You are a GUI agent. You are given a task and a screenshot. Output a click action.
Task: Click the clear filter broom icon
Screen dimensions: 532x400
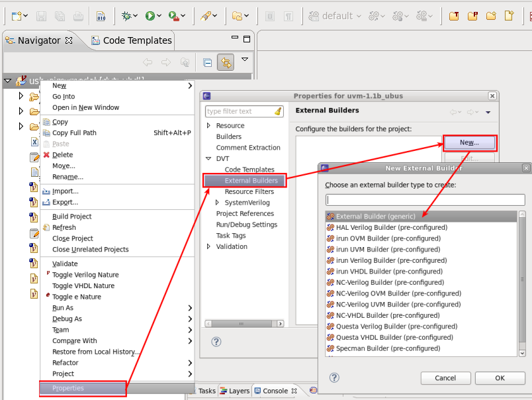click(x=278, y=111)
